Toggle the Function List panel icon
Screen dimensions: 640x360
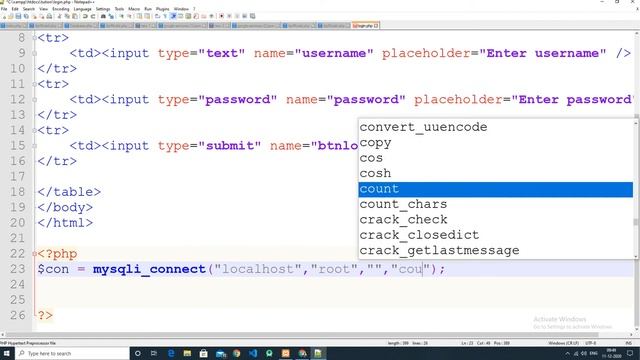196,16
